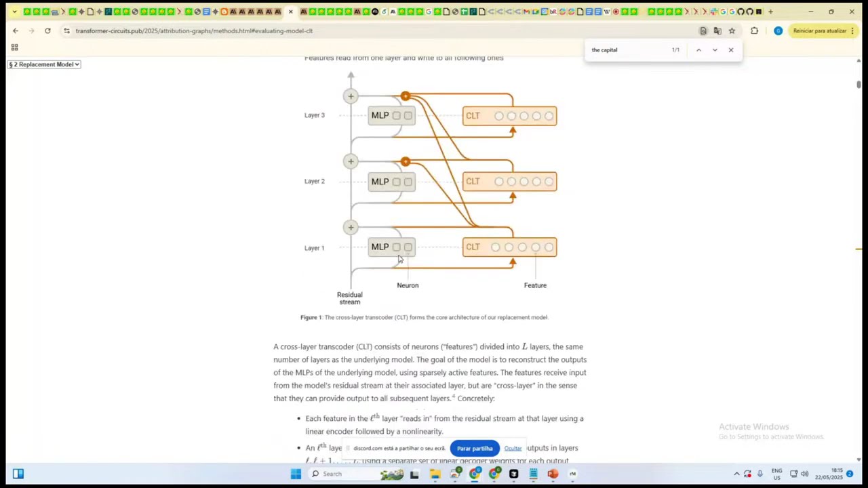Open File Explorer from the taskbar
868x488 pixels.
pos(435,474)
